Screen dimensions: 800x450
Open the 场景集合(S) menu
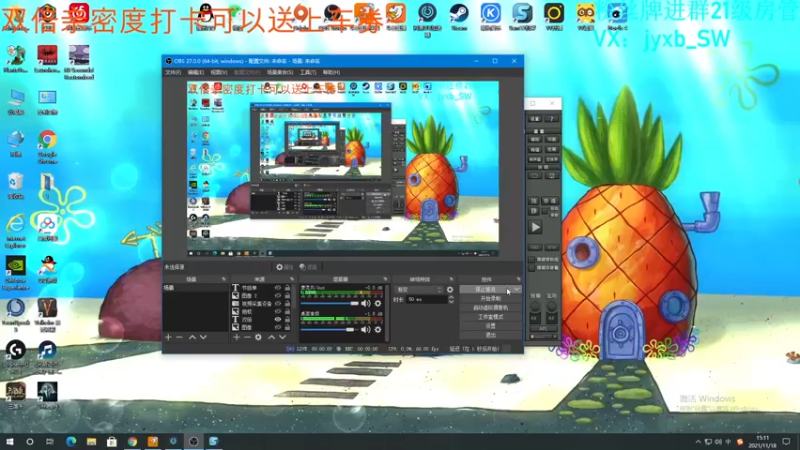280,72
